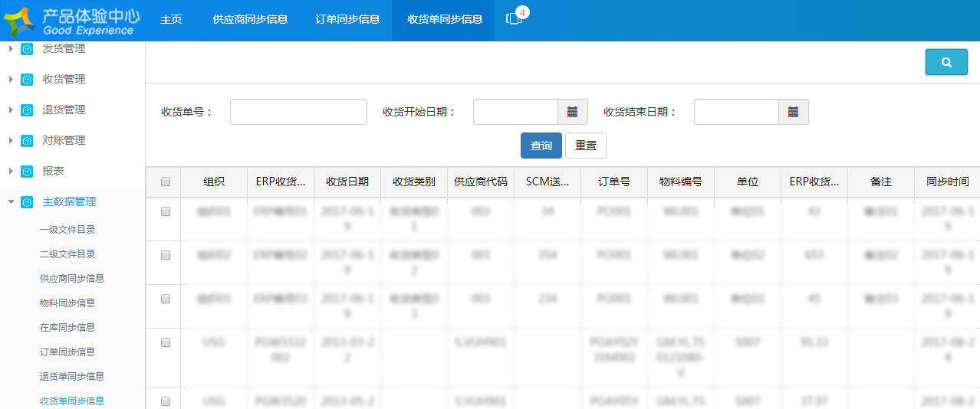The image size is (980, 409).
Task: Expand the 对账管理 menu arrow
Action: click(x=11, y=141)
